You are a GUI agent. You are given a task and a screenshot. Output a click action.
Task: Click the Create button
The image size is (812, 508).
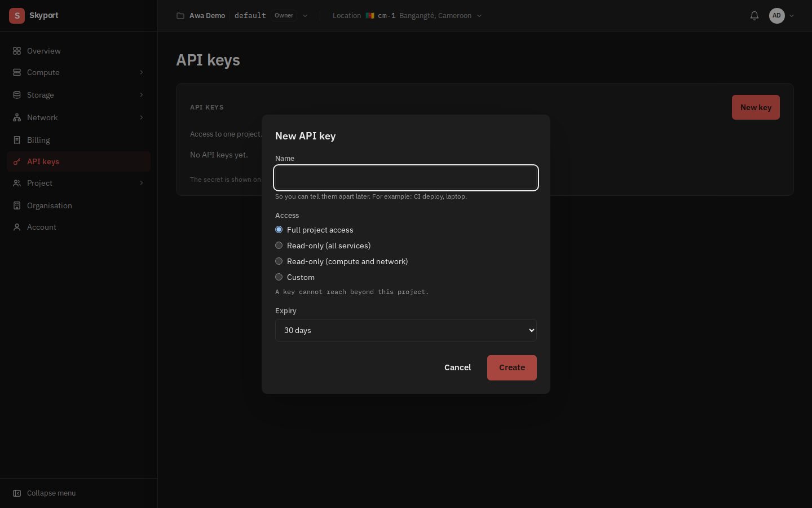click(512, 367)
